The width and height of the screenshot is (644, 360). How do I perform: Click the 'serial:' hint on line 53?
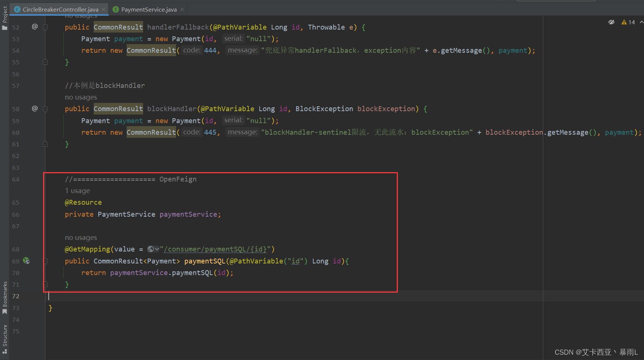233,39
